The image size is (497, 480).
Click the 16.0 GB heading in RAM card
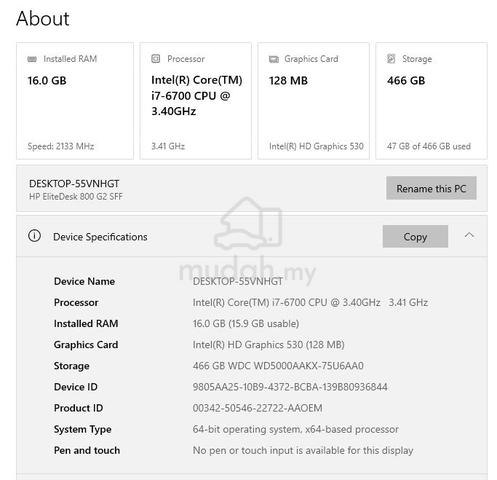tap(47, 81)
